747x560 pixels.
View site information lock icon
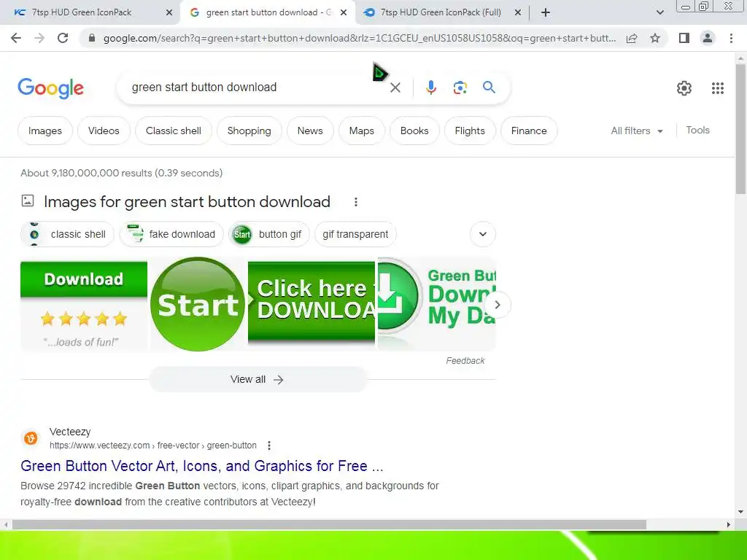(x=92, y=38)
